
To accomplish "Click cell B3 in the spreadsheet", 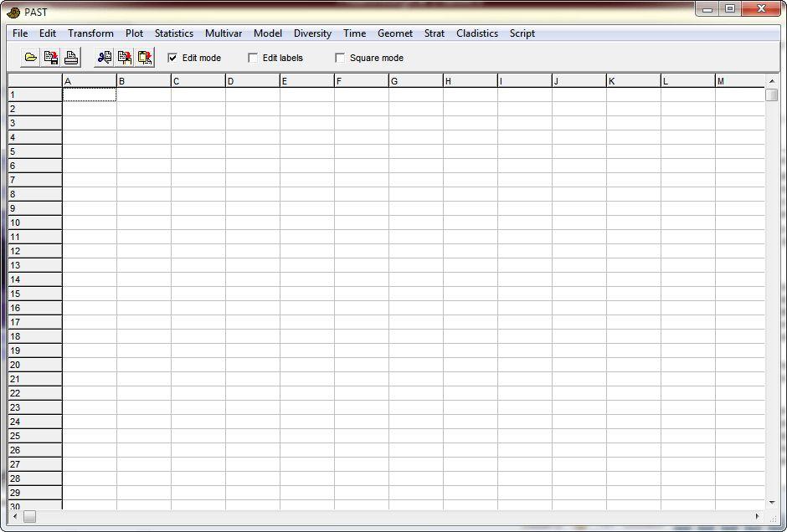I will (144, 123).
